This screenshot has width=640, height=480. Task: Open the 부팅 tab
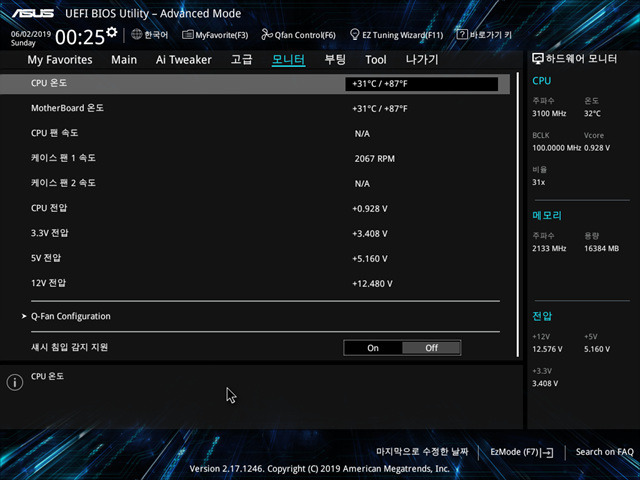(x=335, y=60)
